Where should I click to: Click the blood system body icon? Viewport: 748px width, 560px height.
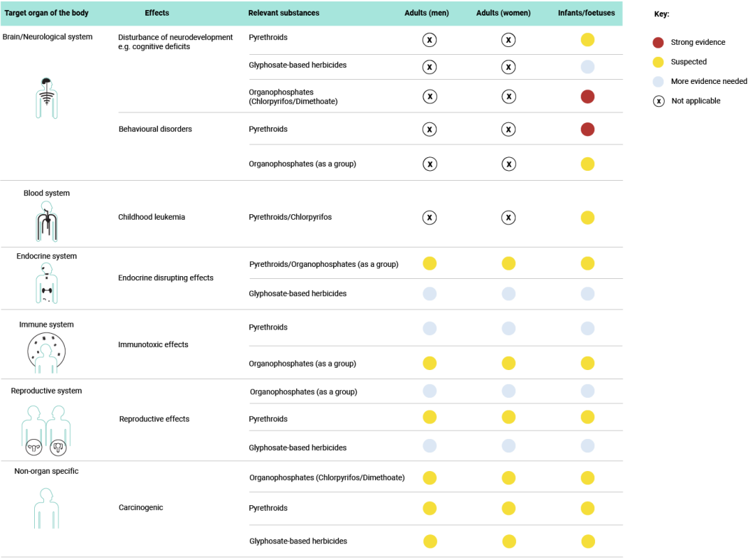(x=47, y=221)
